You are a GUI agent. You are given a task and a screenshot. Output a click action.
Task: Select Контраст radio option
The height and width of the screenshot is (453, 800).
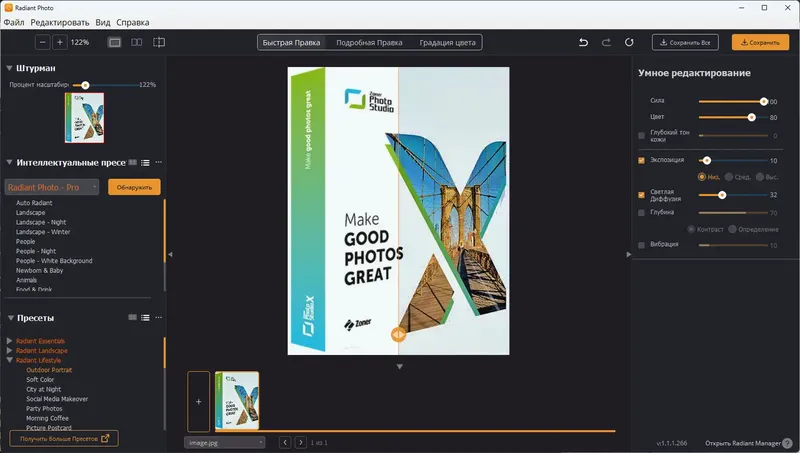(691, 229)
